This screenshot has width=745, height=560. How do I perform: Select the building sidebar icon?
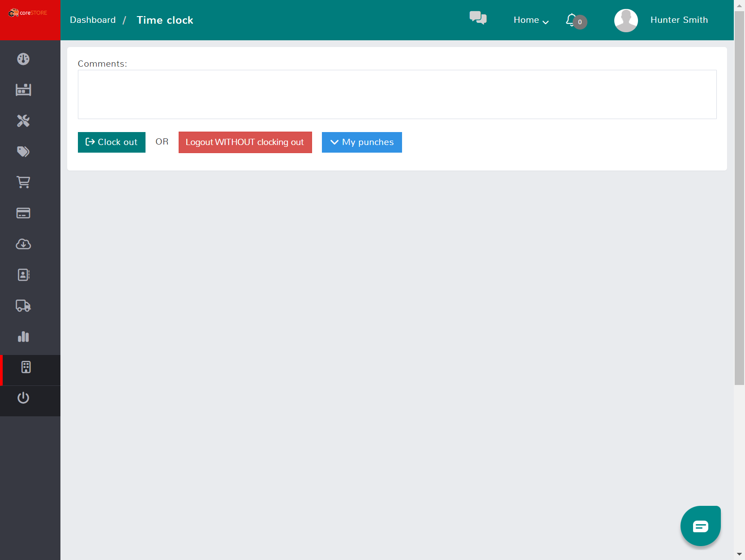[x=26, y=368]
